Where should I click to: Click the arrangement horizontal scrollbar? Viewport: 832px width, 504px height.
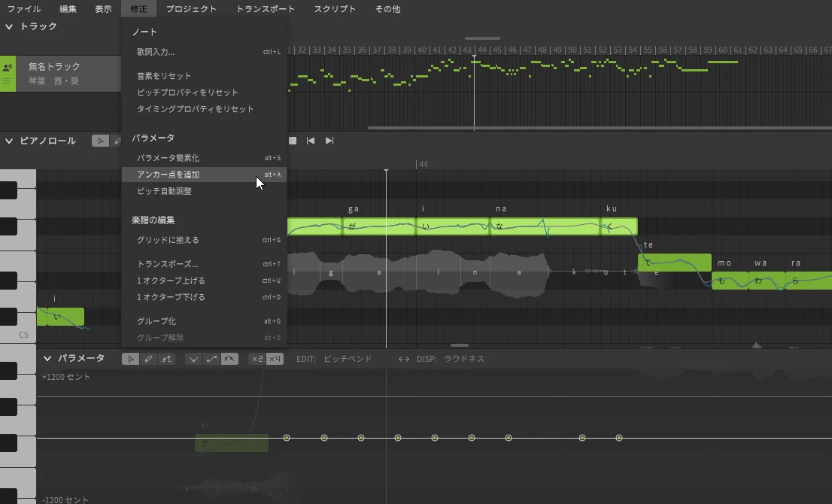point(600,128)
